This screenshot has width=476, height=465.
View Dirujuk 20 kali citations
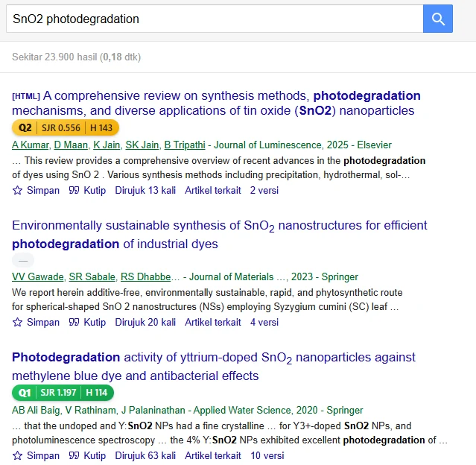point(145,322)
